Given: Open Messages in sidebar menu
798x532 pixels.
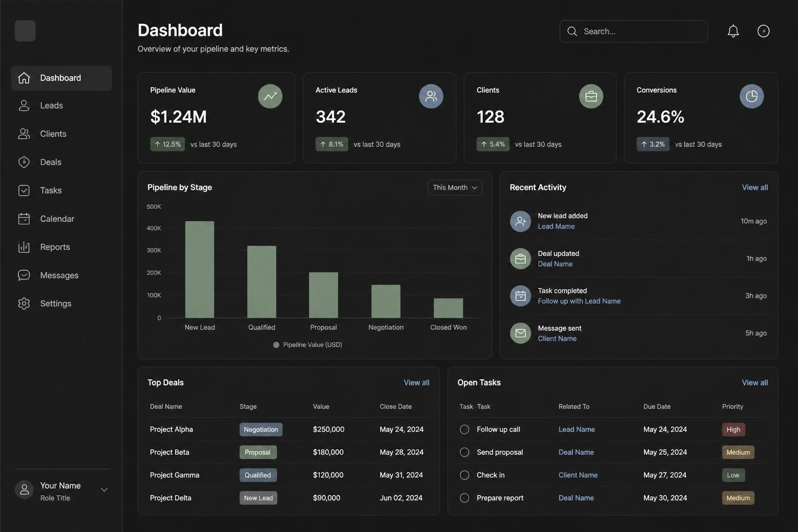Looking at the screenshot, I should [61, 275].
